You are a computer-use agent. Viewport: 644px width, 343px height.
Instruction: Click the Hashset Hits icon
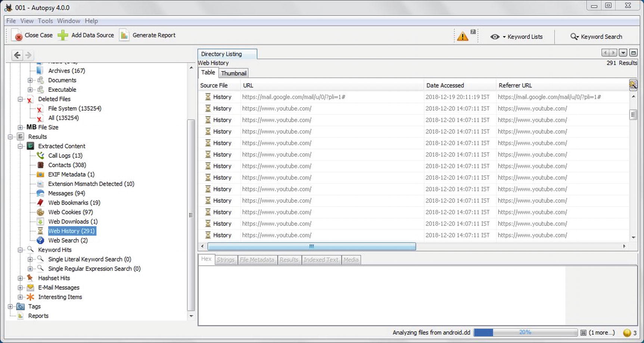point(30,278)
